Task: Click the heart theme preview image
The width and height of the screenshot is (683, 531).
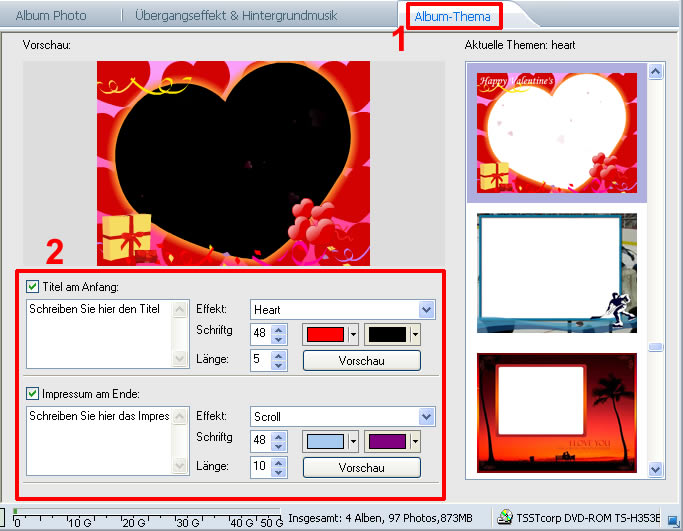Action: 233,163
